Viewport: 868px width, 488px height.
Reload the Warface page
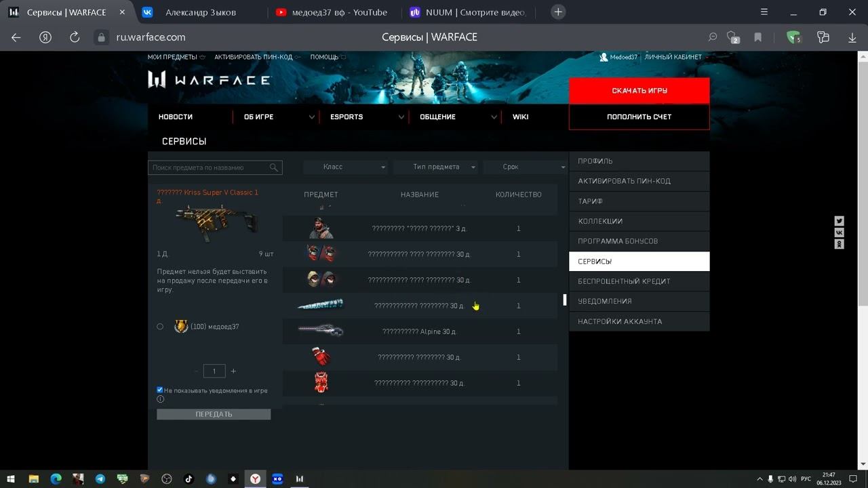[75, 37]
